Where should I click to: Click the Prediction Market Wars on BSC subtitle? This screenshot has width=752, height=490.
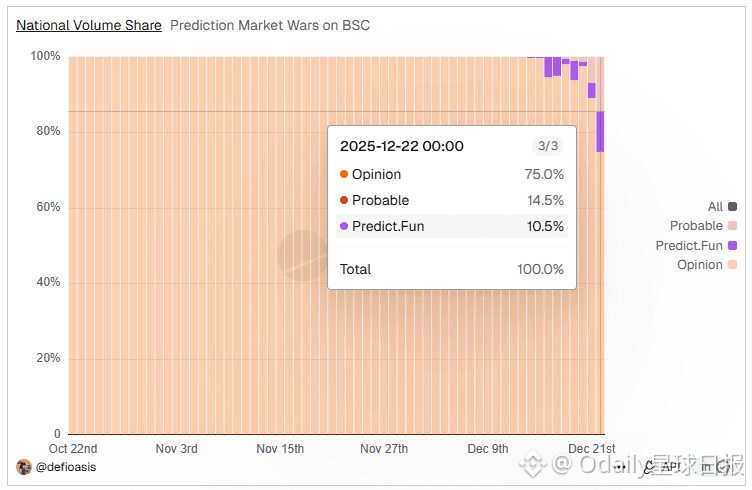pyautogui.click(x=270, y=25)
